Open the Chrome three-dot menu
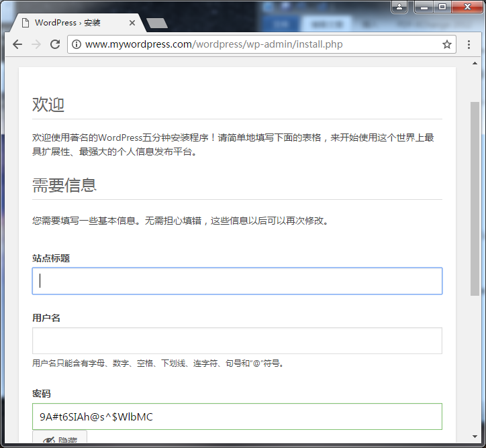The width and height of the screenshot is (486, 448). 469,44
